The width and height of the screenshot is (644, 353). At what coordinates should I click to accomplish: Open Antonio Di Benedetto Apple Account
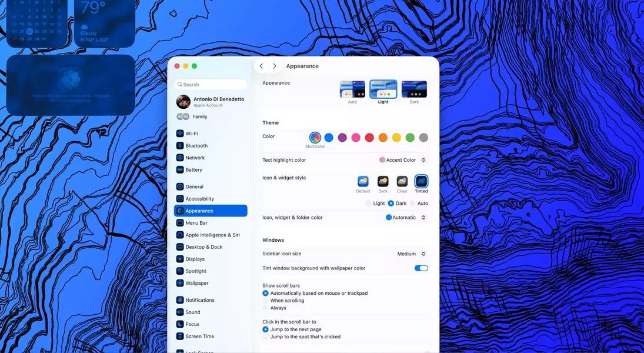click(211, 102)
